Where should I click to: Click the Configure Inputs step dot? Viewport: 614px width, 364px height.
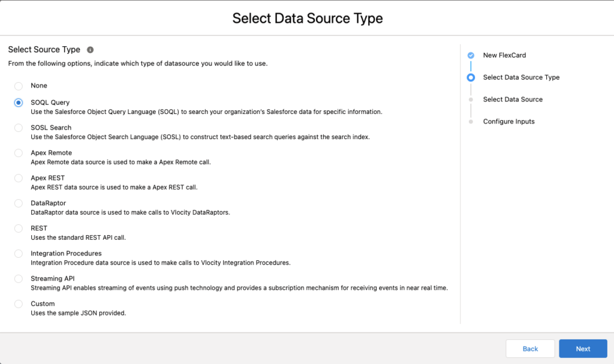click(471, 122)
